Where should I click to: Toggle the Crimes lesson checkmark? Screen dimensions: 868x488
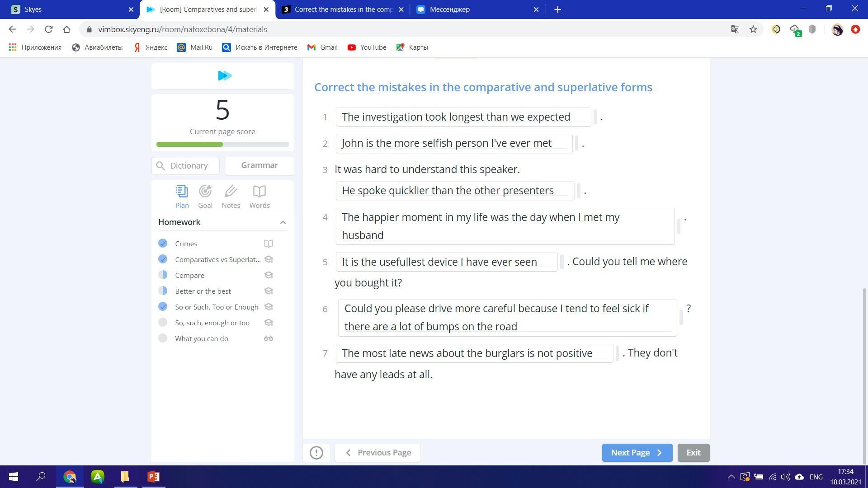[163, 244]
